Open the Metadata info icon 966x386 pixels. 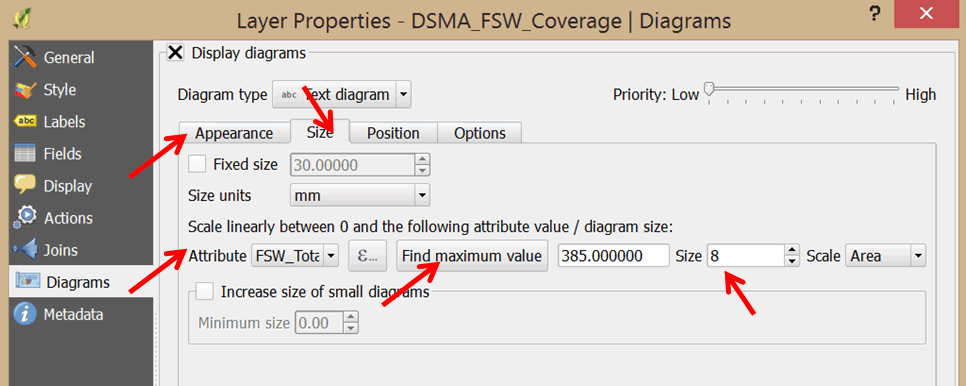point(25,315)
